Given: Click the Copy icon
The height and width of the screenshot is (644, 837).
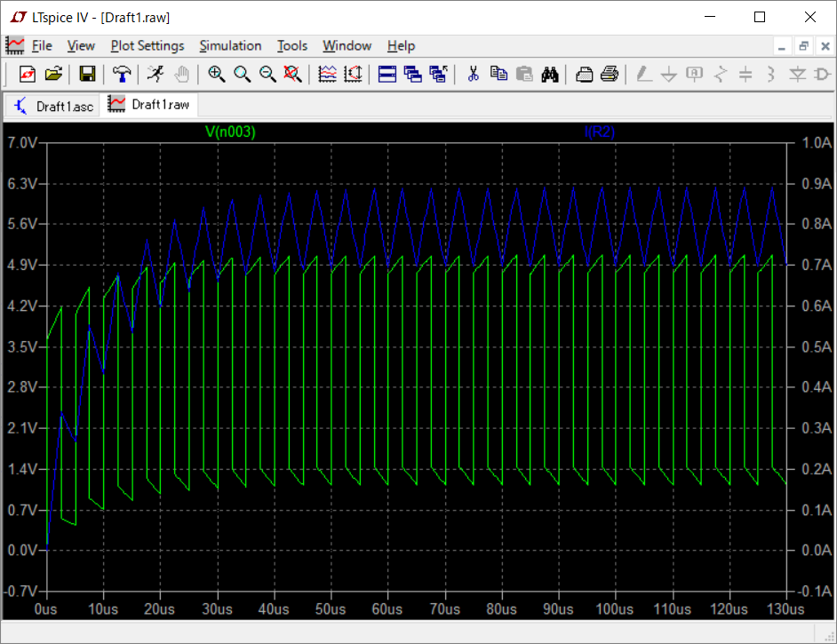Looking at the screenshot, I should click(x=498, y=74).
